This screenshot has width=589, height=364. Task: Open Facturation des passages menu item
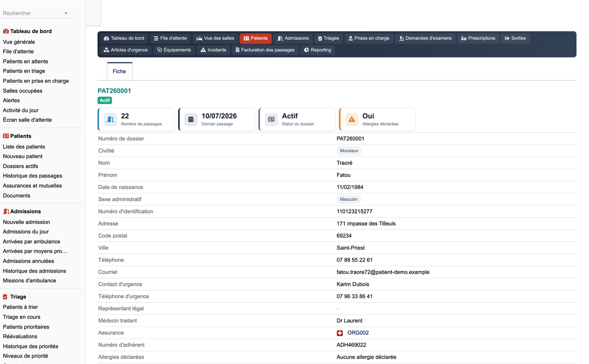[x=265, y=50]
